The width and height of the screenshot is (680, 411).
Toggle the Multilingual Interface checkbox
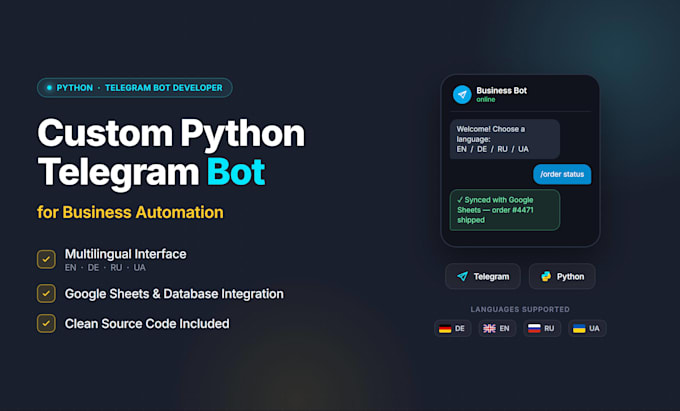pyautogui.click(x=46, y=259)
